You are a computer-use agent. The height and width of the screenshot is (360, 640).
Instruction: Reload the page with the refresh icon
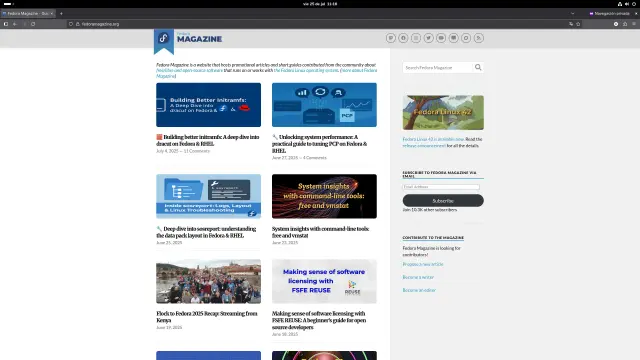click(33, 24)
